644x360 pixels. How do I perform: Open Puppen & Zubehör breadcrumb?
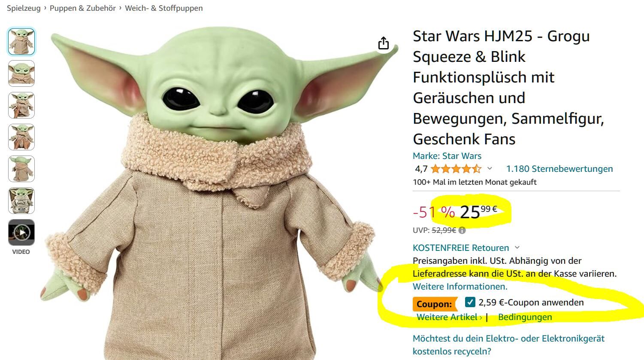pyautogui.click(x=83, y=8)
